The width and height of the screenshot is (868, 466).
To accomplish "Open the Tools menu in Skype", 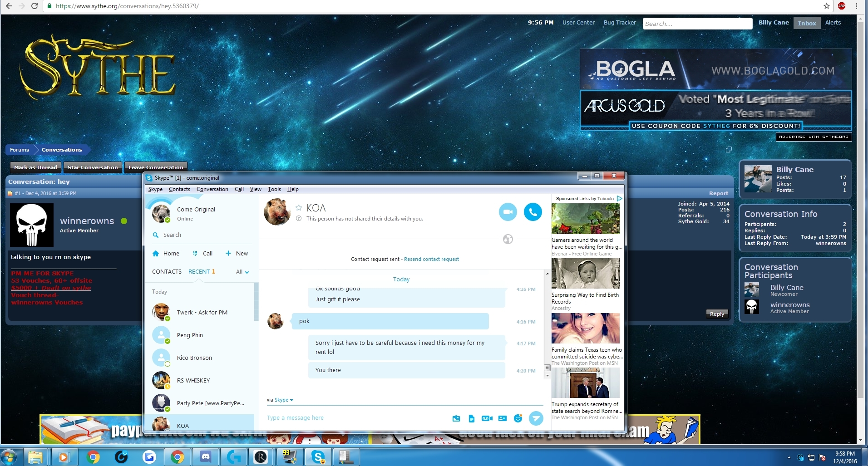I will click(x=274, y=189).
